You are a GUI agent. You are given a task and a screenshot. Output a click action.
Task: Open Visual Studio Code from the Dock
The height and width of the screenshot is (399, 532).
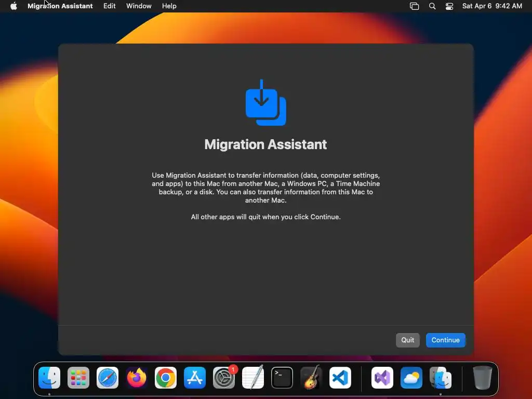[340, 378]
